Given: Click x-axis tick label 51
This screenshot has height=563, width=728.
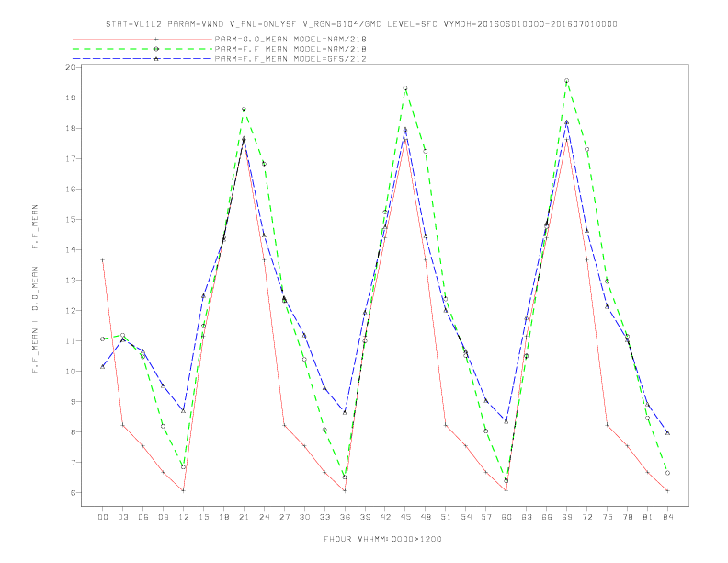Looking at the screenshot, I should (x=446, y=517).
